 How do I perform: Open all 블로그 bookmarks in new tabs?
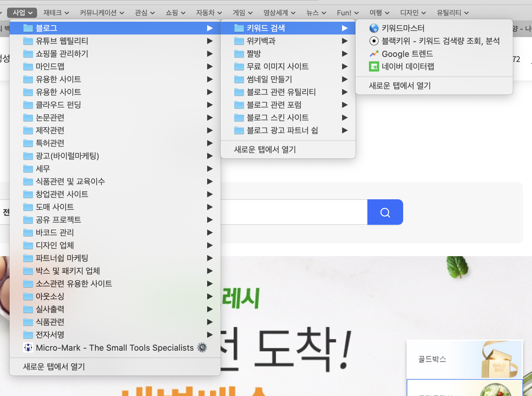click(288, 149)
